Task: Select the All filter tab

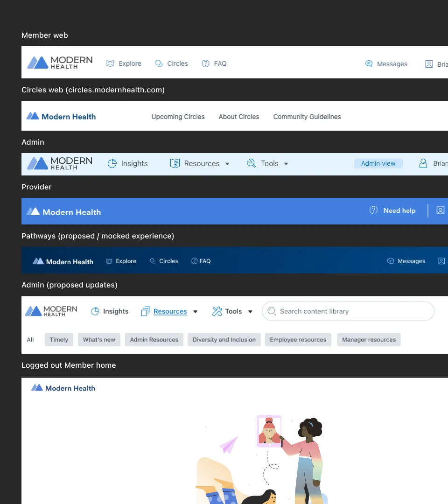Action: [x=30, y=340]
